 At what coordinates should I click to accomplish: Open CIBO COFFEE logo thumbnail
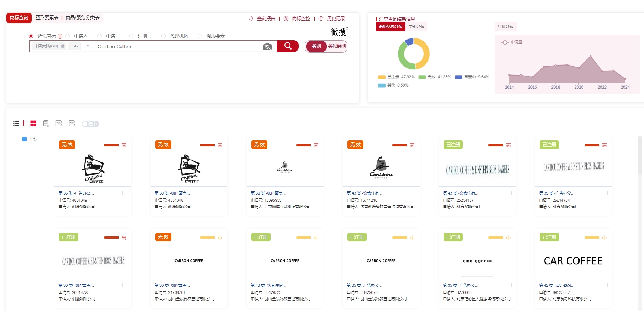tap(477, 261)
